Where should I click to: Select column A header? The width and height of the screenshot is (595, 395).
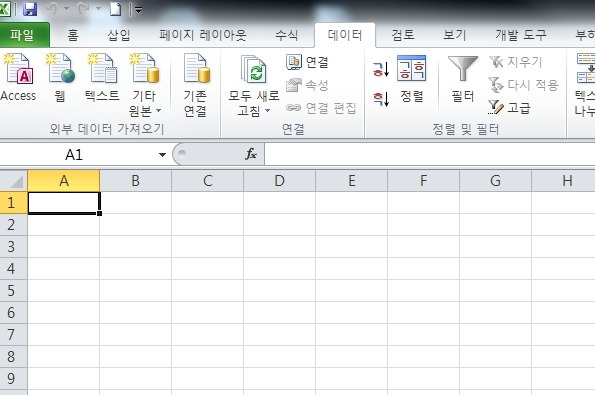click(64, 181)
